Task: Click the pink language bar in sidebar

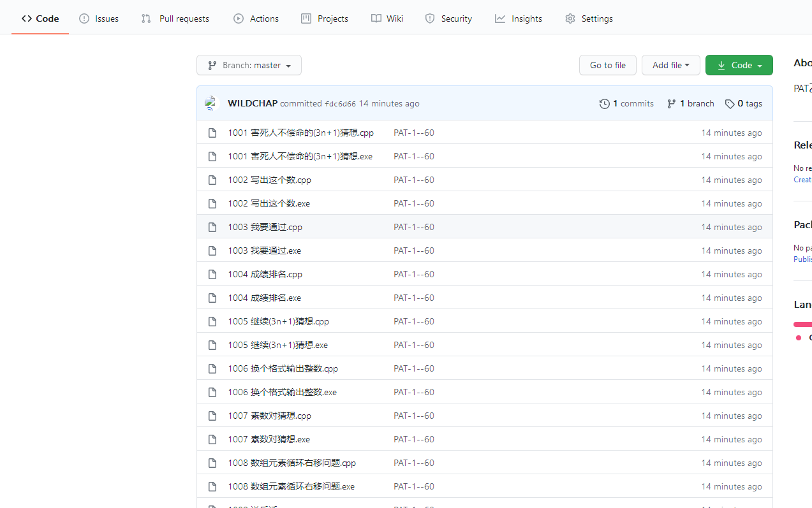Action: (802, 324)
